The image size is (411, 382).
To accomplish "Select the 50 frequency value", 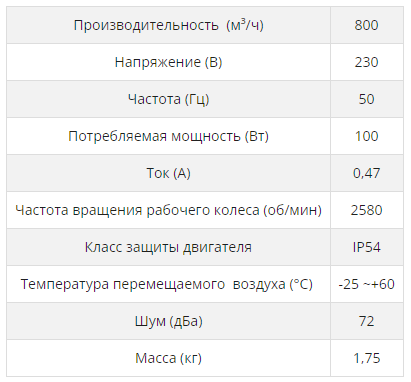I will (366, 99).
